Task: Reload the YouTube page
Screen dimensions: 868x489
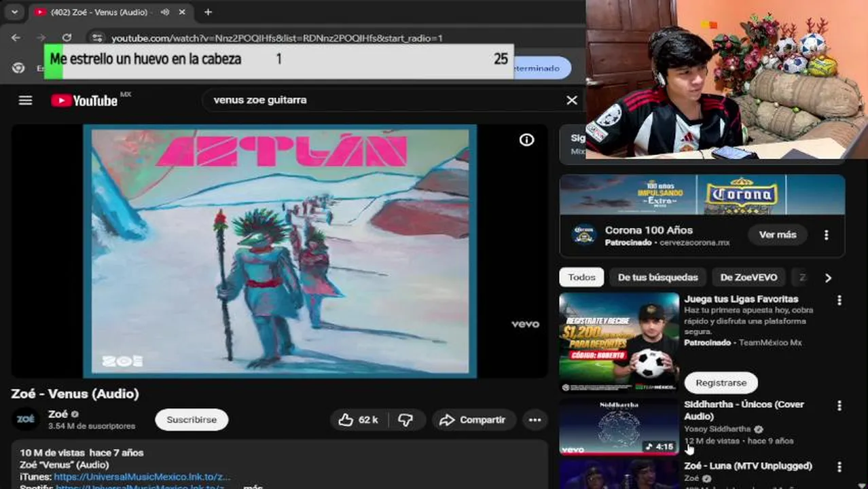Action: [x=67, y=38]
